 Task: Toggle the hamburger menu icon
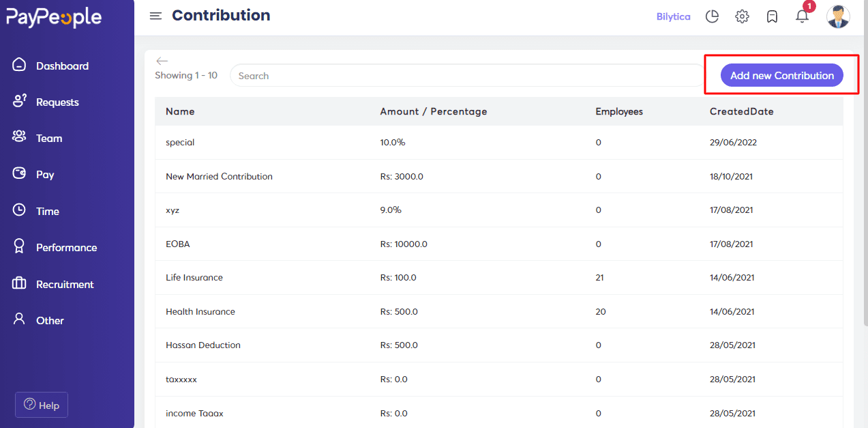[155, 16]
